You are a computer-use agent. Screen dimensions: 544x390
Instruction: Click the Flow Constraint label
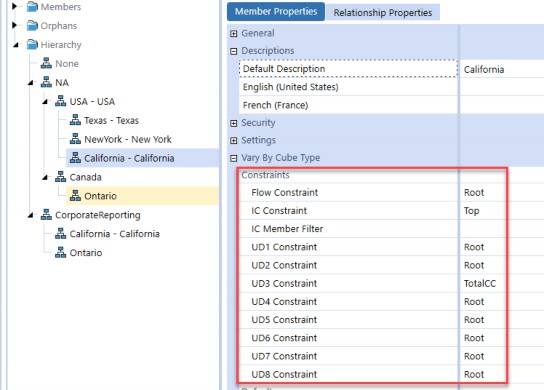tap(284, 193)
